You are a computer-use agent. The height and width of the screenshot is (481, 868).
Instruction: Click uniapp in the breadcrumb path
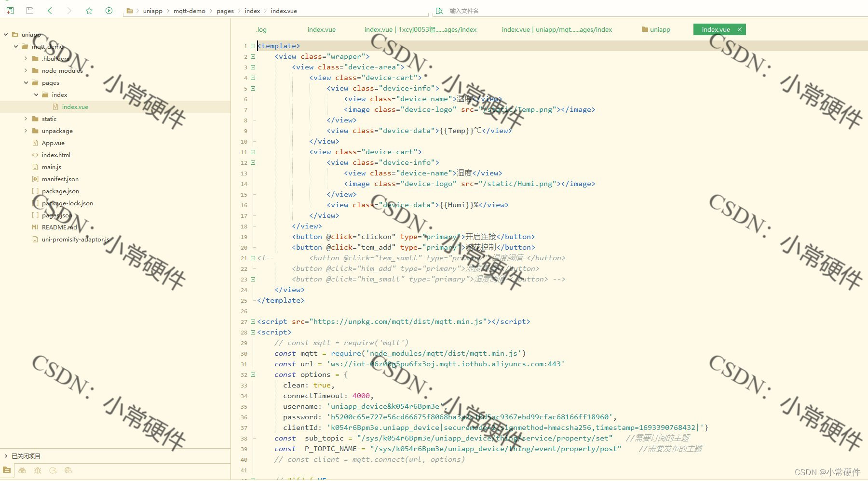[152, 11]
